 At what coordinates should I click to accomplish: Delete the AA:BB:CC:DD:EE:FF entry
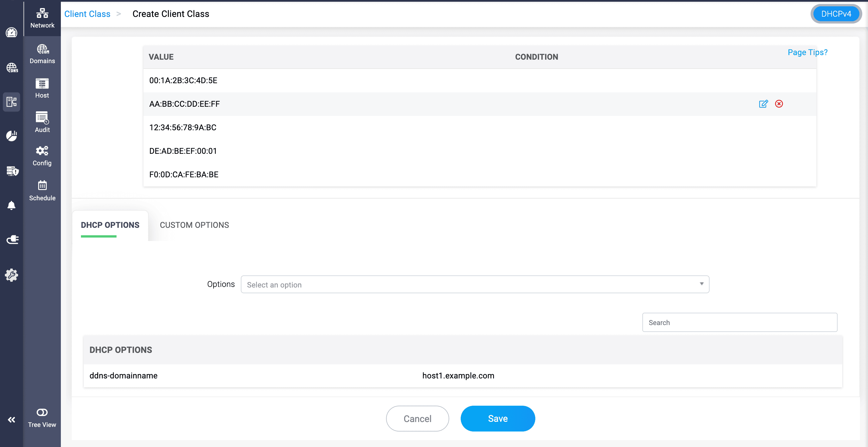(779, 104)
